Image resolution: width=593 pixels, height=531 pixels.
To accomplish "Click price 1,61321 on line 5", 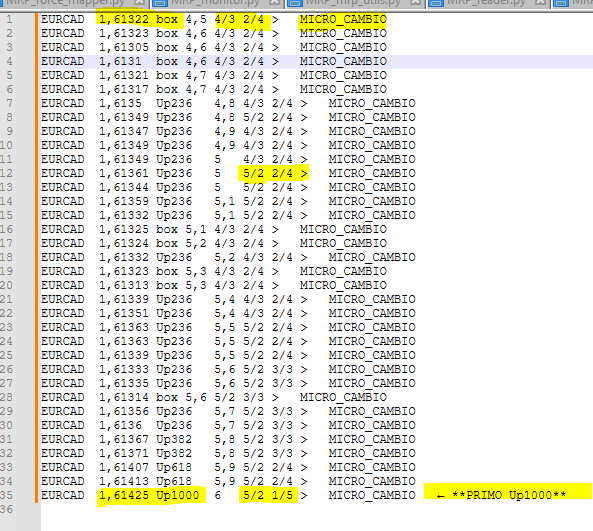I will 124,75.
